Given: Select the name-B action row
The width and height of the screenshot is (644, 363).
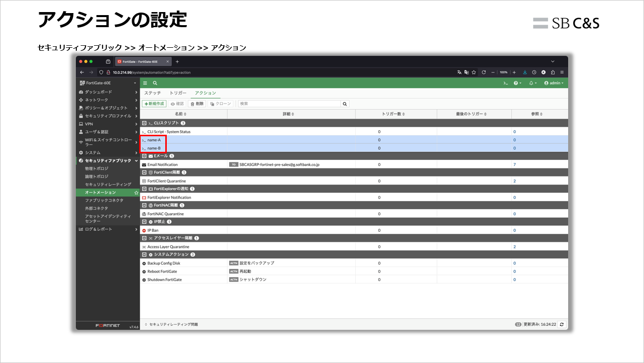Looking at the screenshot, I should coord(354,148).
